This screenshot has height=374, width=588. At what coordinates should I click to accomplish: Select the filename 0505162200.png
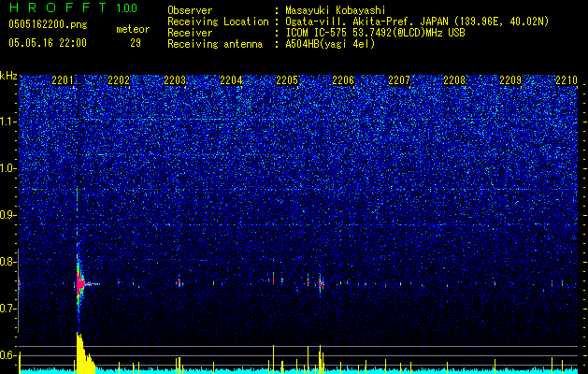click(x=48, y=24)
